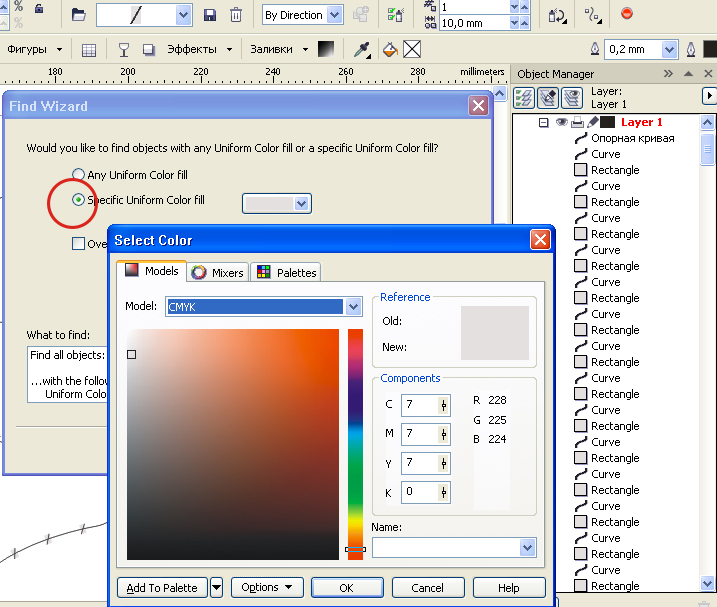Select Specific Uniform Color fill radio button
Viewport: 717px width, 607px height.
coord(78,200)
